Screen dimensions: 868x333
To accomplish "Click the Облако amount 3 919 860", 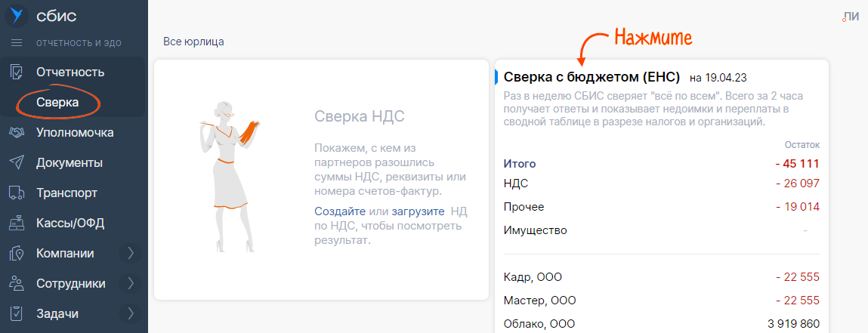I will [x=794, y=324].
